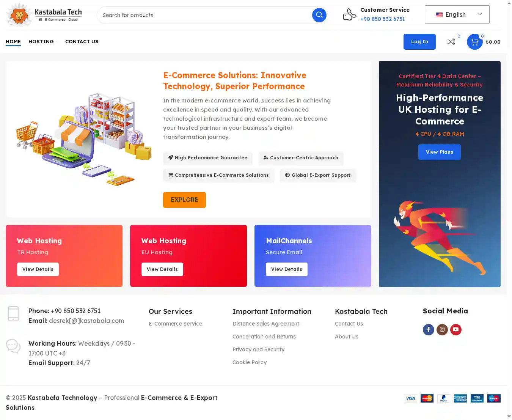Click the e-commerce shop illustration image
The width and height of the screenshot is (512, 420).
[83, 139]
